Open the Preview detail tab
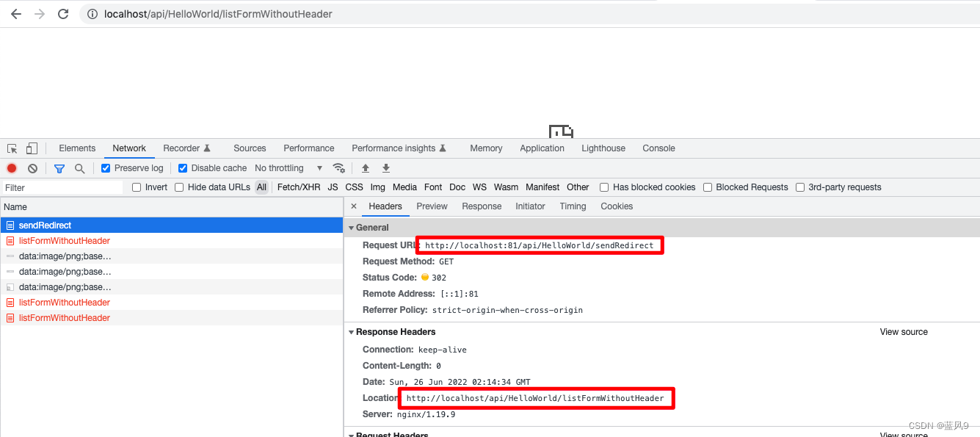Screen dimensions: 980x437 tap(432, 206)
